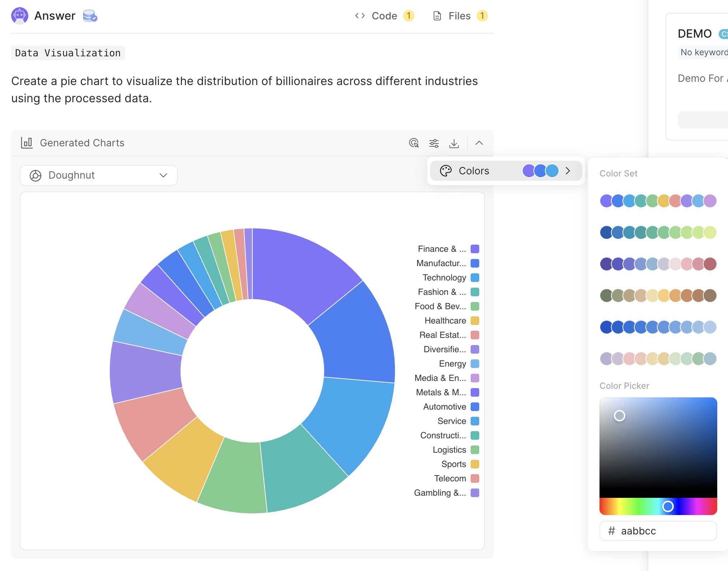Click the download chart icon

click(x=454, y=143)
